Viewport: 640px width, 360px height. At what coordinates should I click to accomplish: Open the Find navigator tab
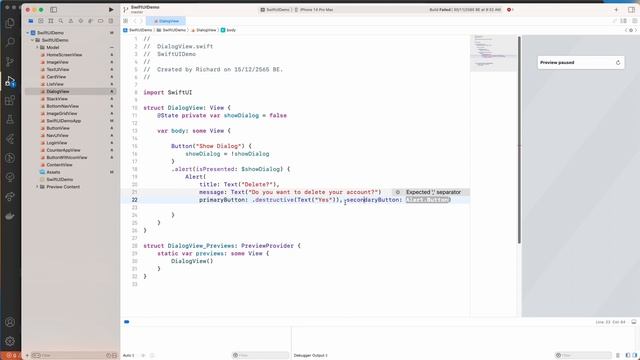pos(61,21)
